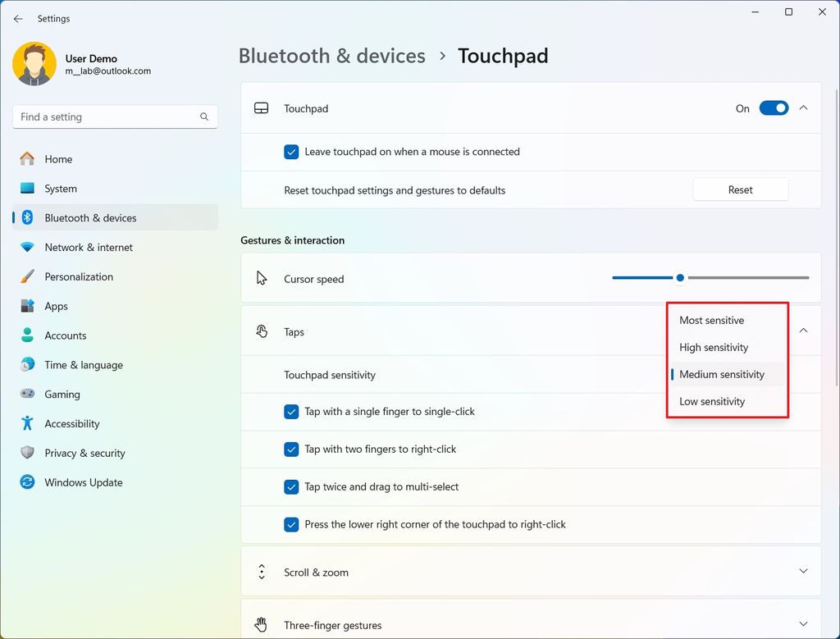Screen dimensions: 840x639
Task: Click the Reset button for touchpad settings
Action: (x=739, y=189)
